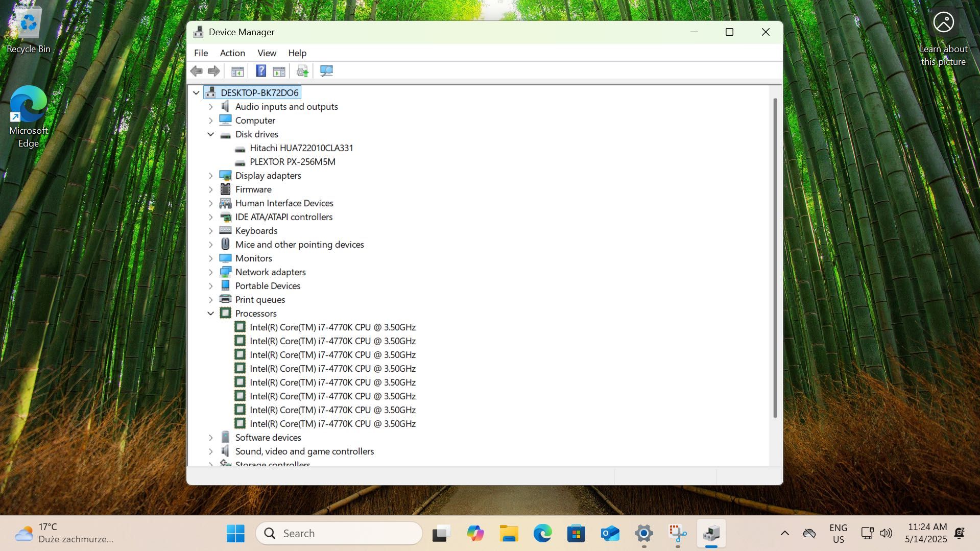Collapse the Disk drives category
The image size is (980, 551).
[x=210, y=134]
